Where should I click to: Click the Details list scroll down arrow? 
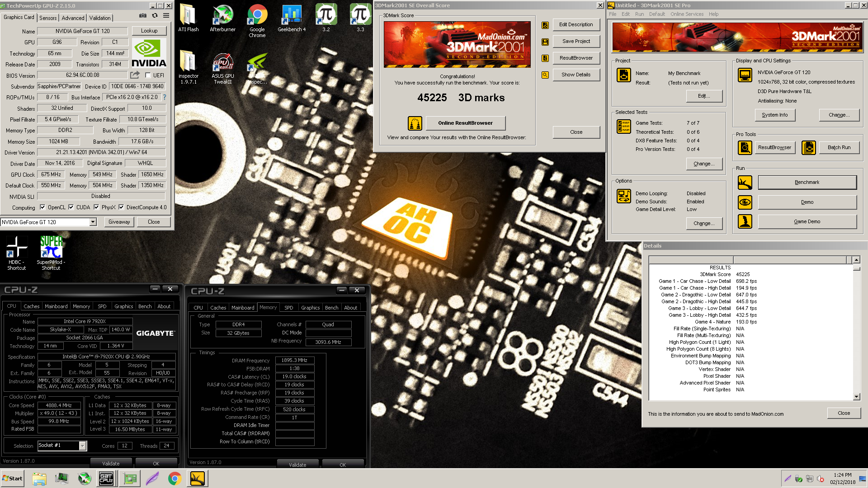856,397
